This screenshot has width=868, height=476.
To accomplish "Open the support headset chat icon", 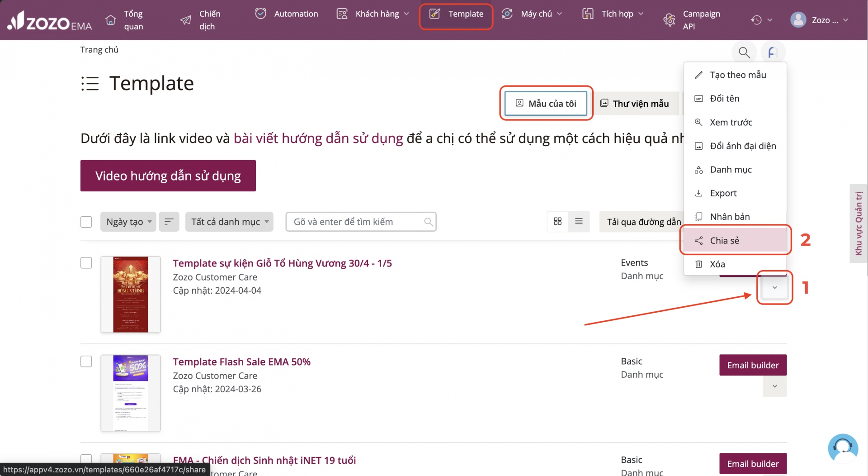I will click(x=843, y=449).
